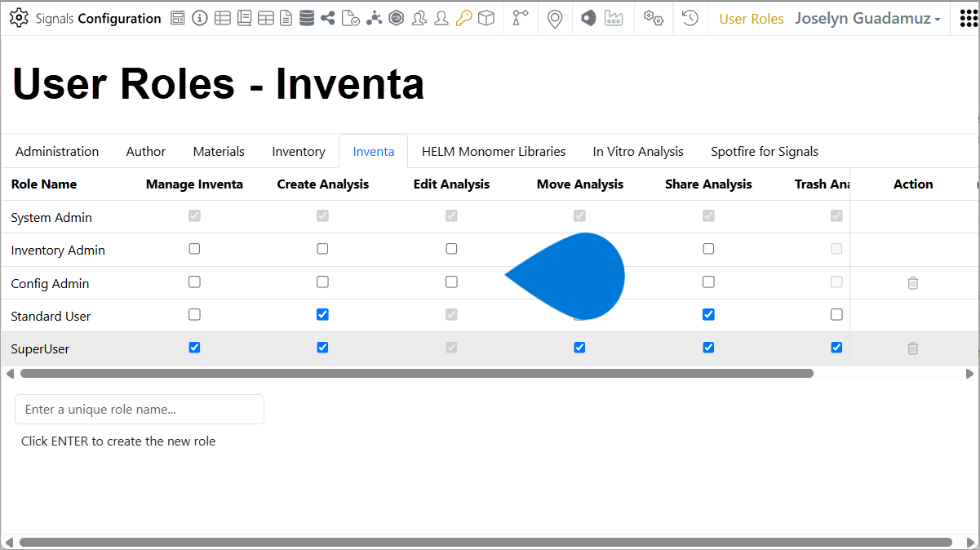980x550 pixels.
Task: Open the 3D cube package icon
Action: click(486, 18)
